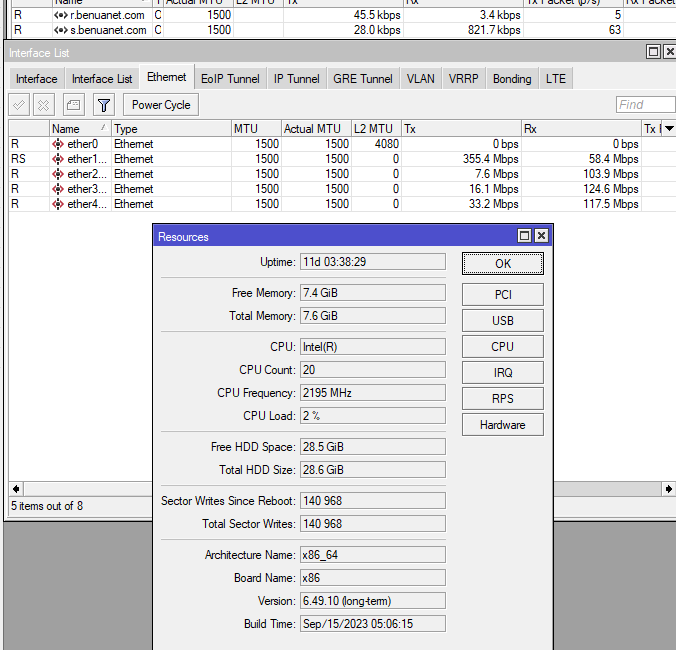676x650 pixels.
Task: Click the r.benuanet.com interface icon
Action: 60,15
